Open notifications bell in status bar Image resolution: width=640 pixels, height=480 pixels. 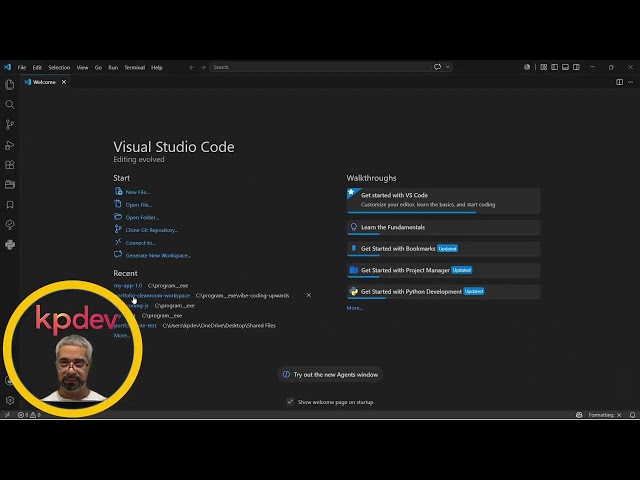tap(632, 415)
